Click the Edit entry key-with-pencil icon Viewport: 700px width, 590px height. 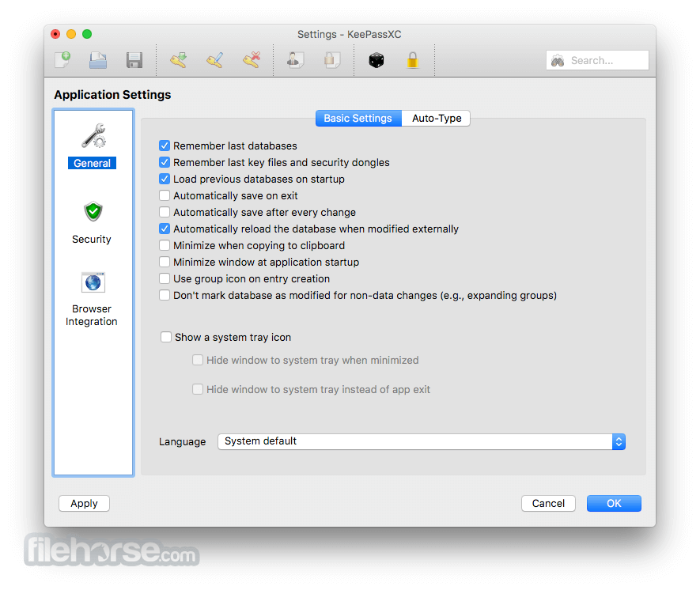(214, 60)
